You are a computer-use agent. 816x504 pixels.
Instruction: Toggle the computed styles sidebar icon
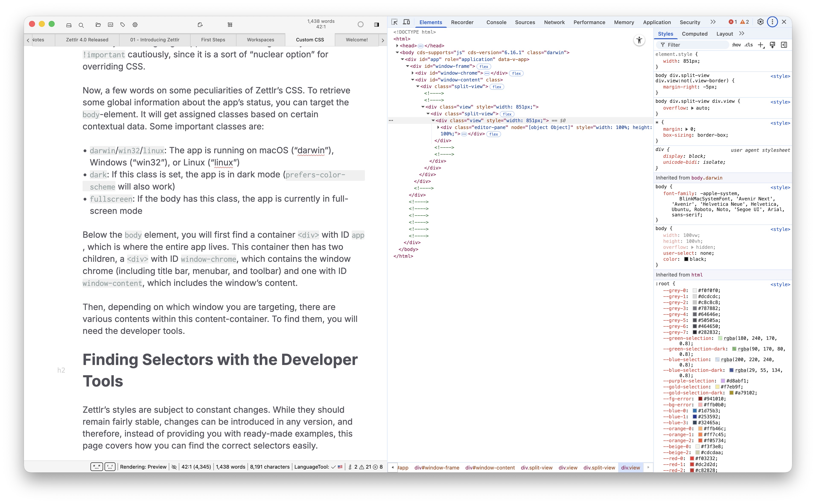(x=784, y=45)
